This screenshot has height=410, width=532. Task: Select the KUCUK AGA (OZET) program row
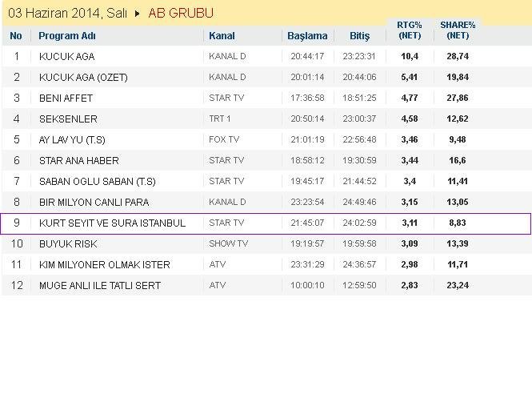[x=266, y=77]
